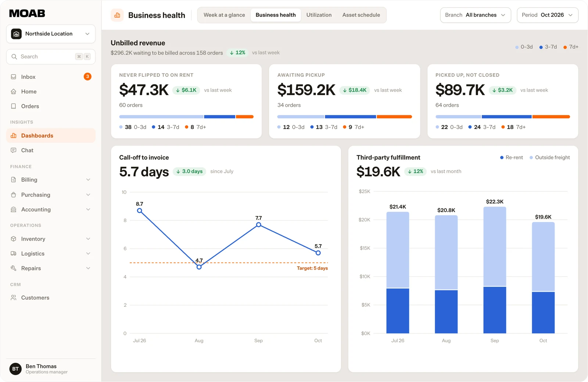Click the MOAB logo
Image resolution: width=588 pixels, height=382 pixels.
pos(27,14)
